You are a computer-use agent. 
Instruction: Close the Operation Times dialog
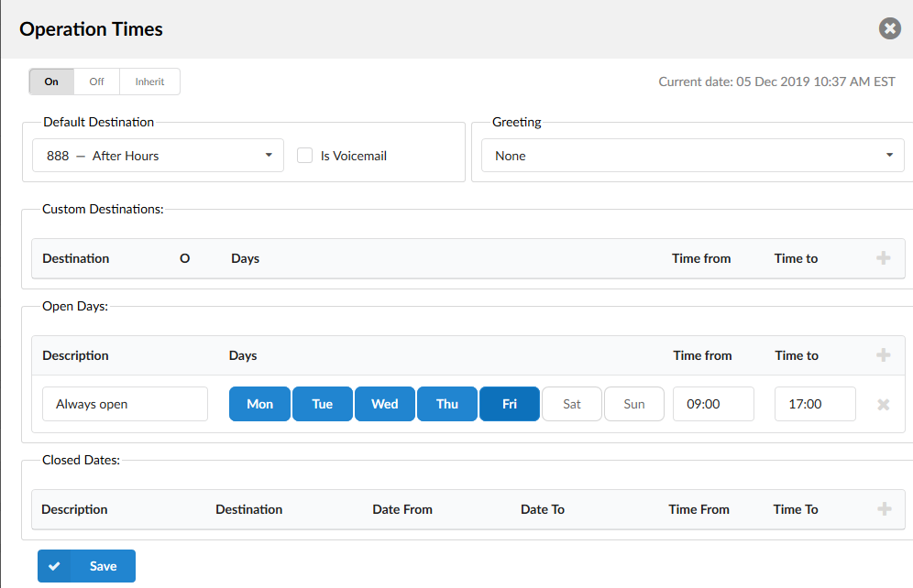pyautogui.click(x=889, y=29)
